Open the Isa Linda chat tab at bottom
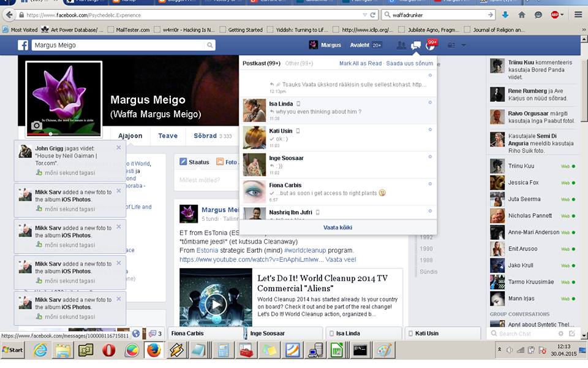This screenshot has width=588, height=368. [363, 333]
